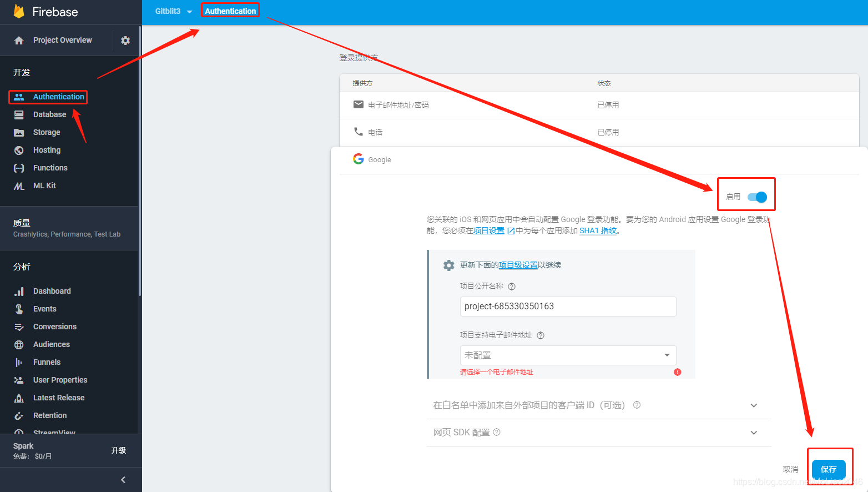
Task: Click the email envelope provider icon
Action: click(x=359, y=104)
